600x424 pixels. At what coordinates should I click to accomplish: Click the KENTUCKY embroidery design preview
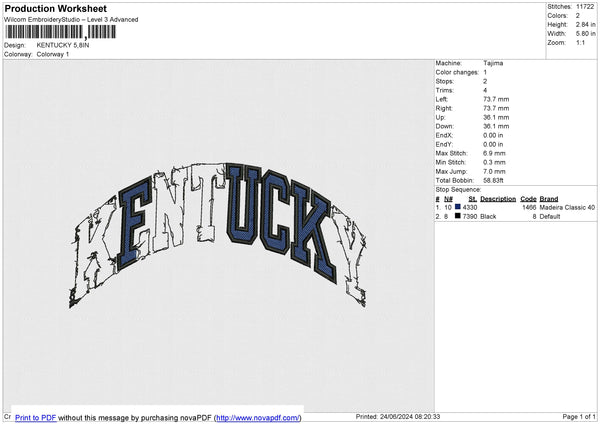tap(218, 235)
